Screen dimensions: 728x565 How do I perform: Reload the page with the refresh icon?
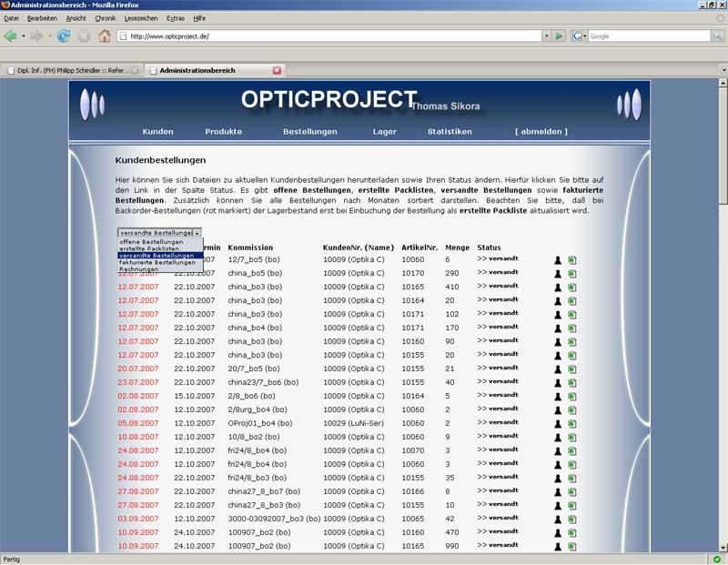(63, 36)
